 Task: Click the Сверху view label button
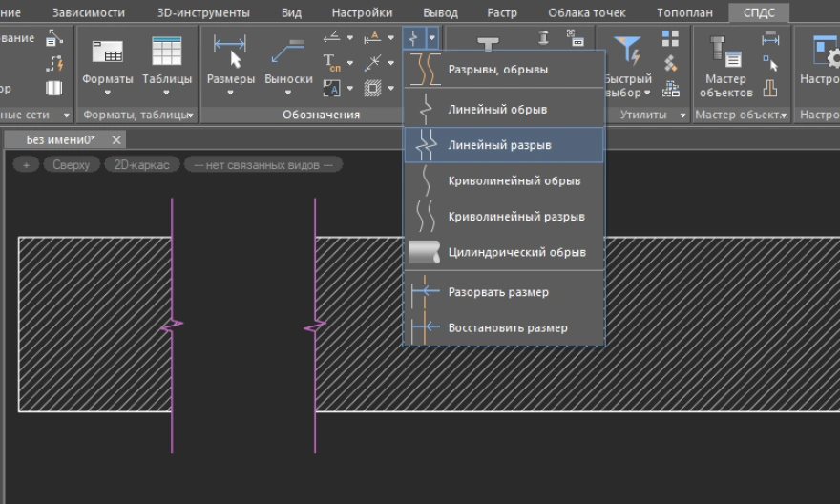pyautogui.click(x=72, y=165)
